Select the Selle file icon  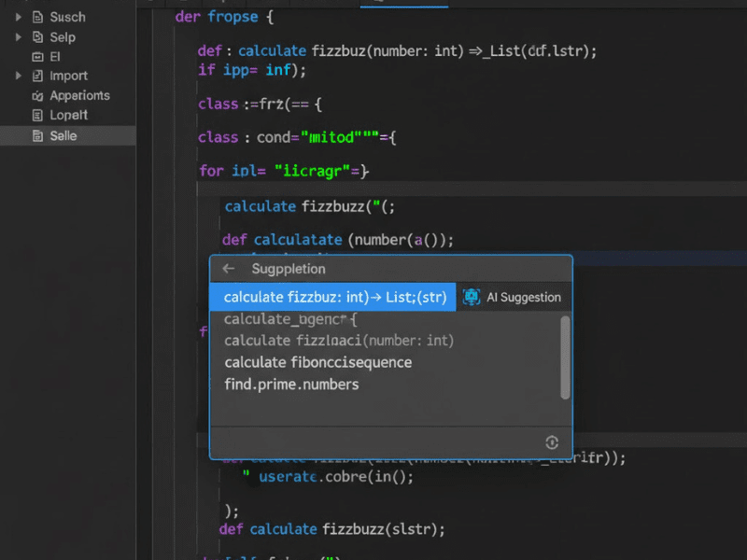point(36,135)
